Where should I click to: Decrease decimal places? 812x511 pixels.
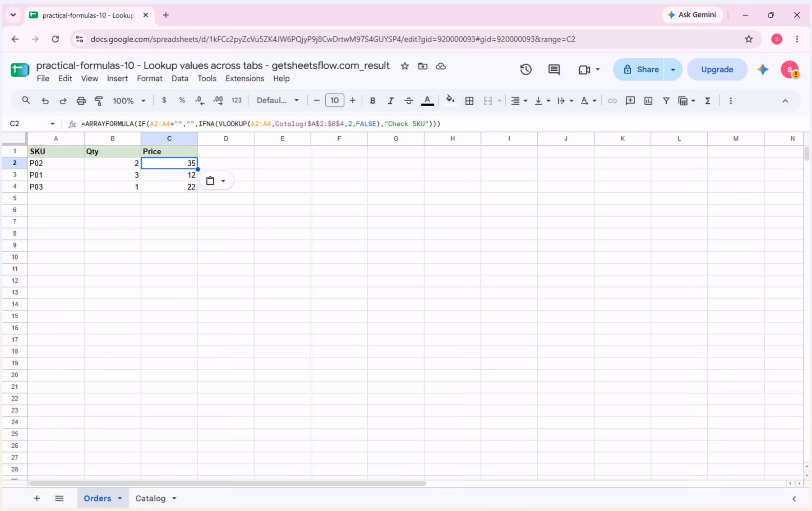pos(200,100)
